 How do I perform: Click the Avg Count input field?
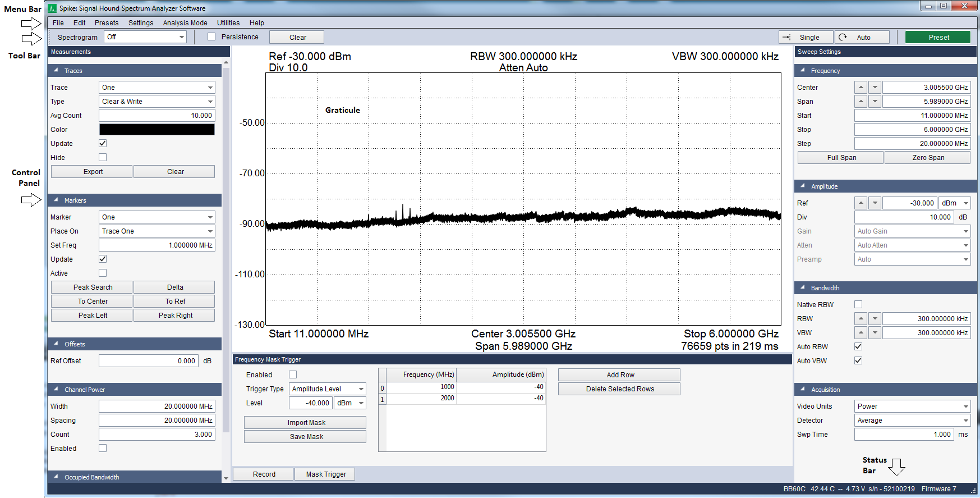[x=157, y=116]
